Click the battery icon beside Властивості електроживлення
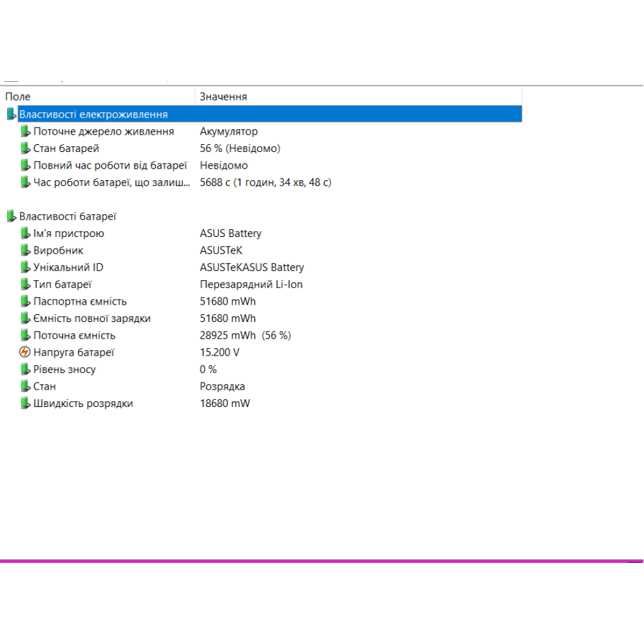The image size is (644, 644). (x=11, y=114)
